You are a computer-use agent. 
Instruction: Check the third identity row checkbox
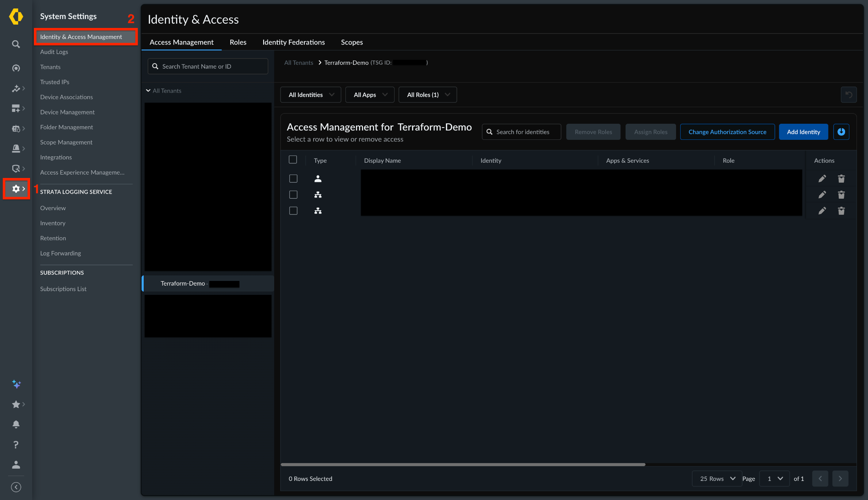click(293, 211)
